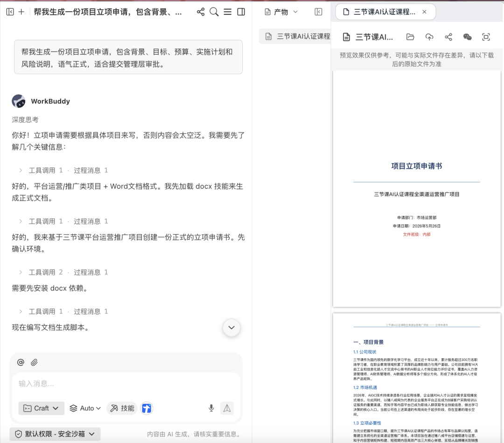Open document folder location icon

click(x=410, y=37)
